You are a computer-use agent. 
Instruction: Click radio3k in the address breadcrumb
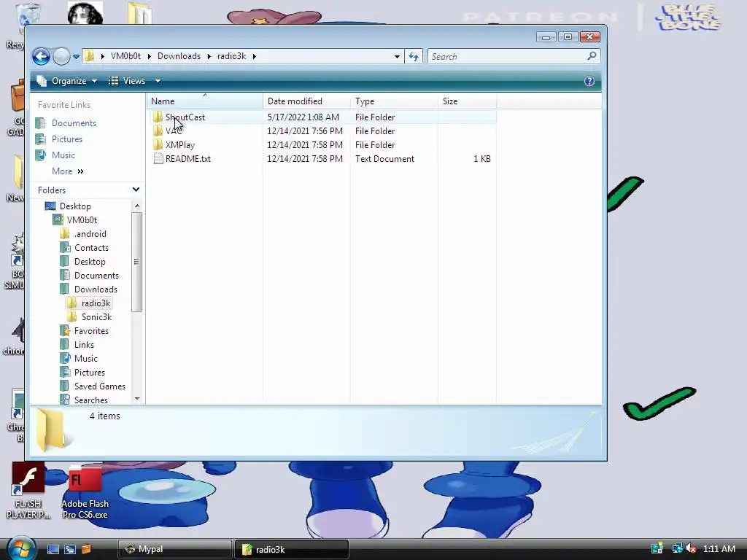(x=232, y=56)
